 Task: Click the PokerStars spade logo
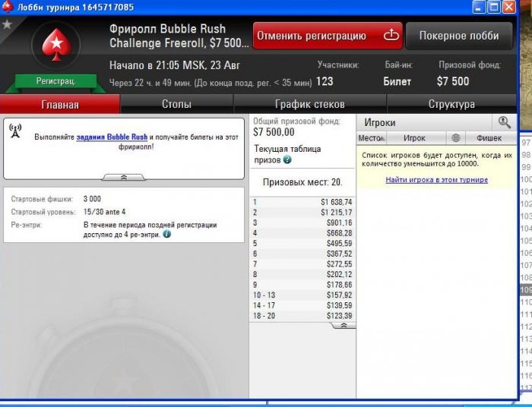tap(56, 44)
